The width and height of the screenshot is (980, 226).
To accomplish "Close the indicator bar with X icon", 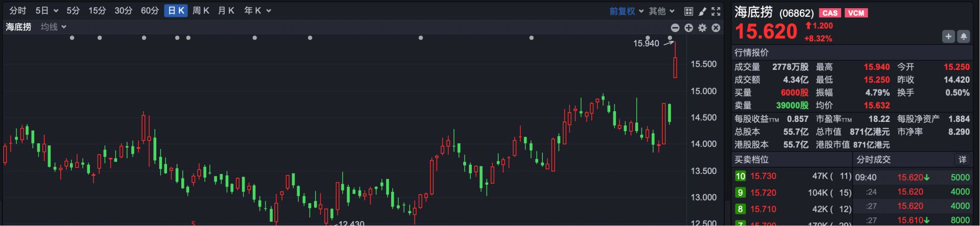I will (716, 28).
